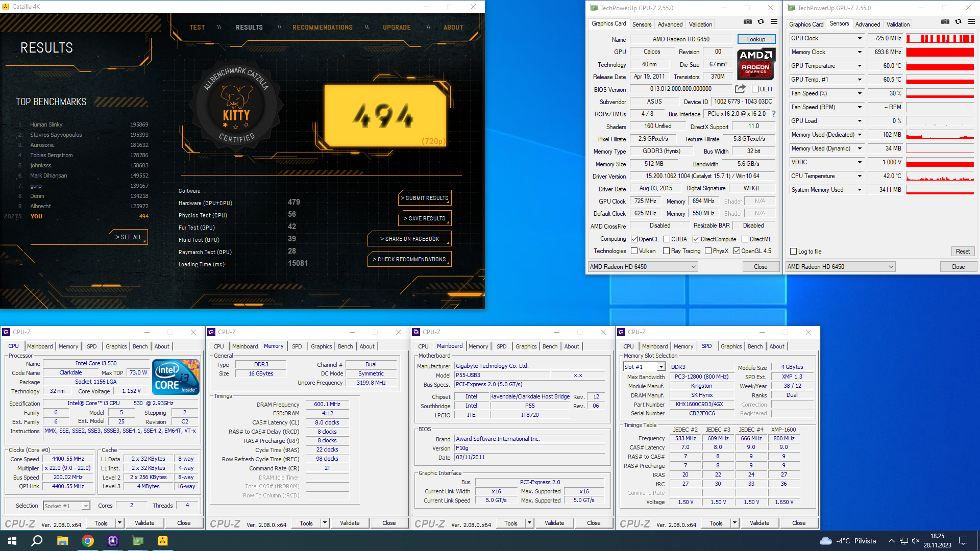Click the clock showing 18.25 28.11.2023
Screen dimensions: 980x551
pyautogui.click(x=937, y=541)
